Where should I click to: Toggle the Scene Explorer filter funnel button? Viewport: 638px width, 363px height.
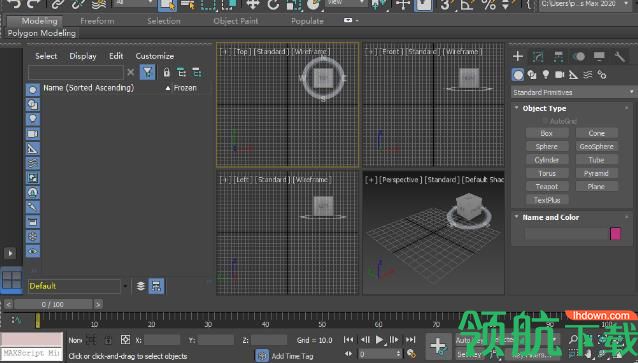147,72
